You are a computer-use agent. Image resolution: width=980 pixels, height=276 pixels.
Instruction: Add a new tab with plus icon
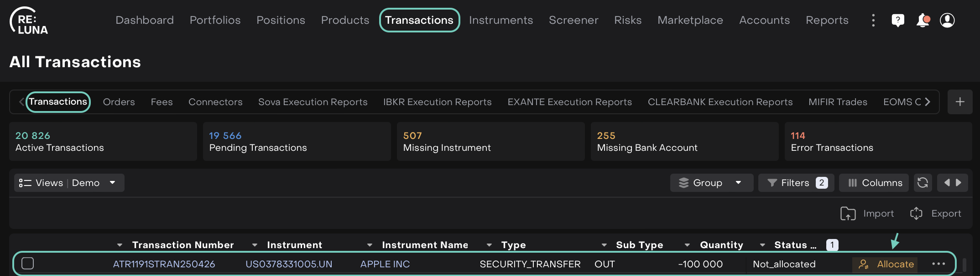point(959,102)
